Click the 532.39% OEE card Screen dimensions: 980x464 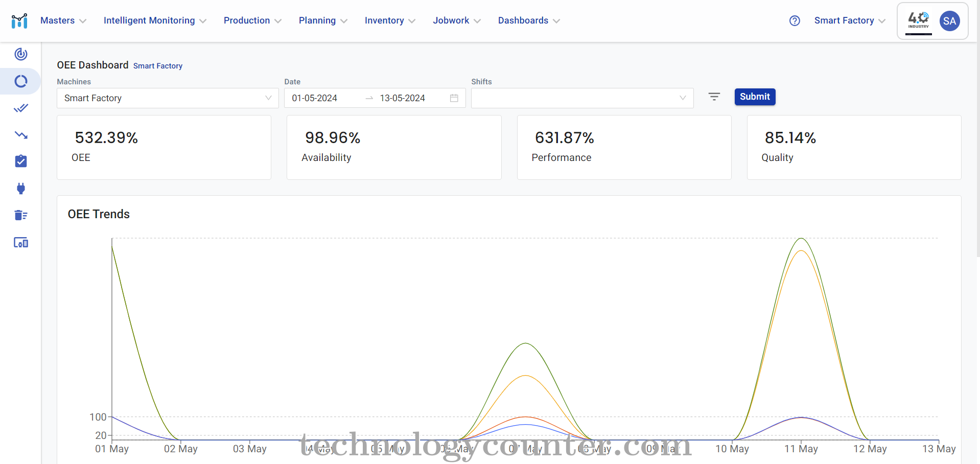coord(164,147)
